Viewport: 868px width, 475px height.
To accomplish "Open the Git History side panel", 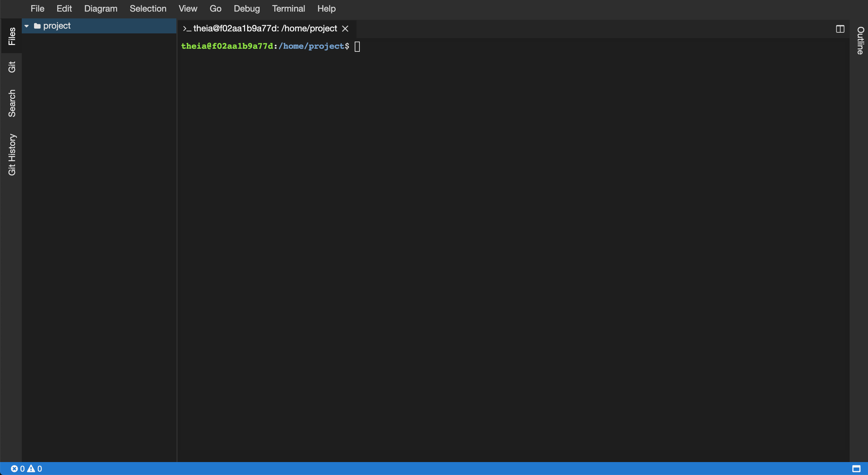I will (x=12, y=154).
